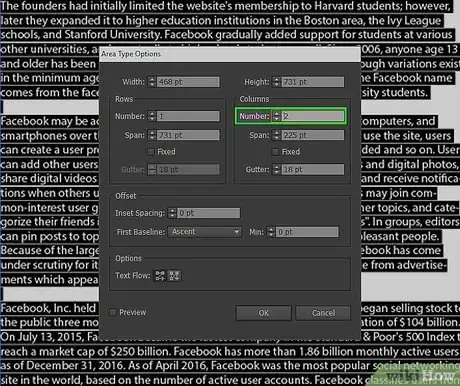Screen dimensions: 460x386
Task: Click the Width field showing 468 pt
Action: 188,82
